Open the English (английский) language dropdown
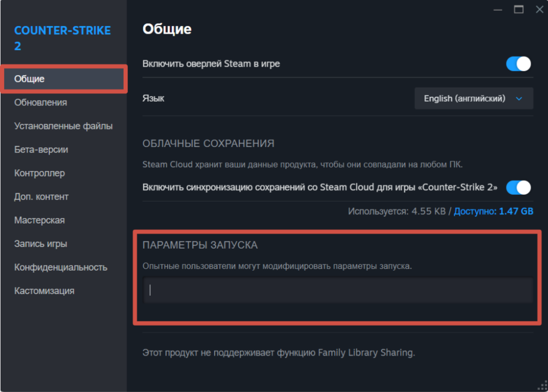Image resolution: width=548 pixels, height=392 pixels. pos(474,98)
